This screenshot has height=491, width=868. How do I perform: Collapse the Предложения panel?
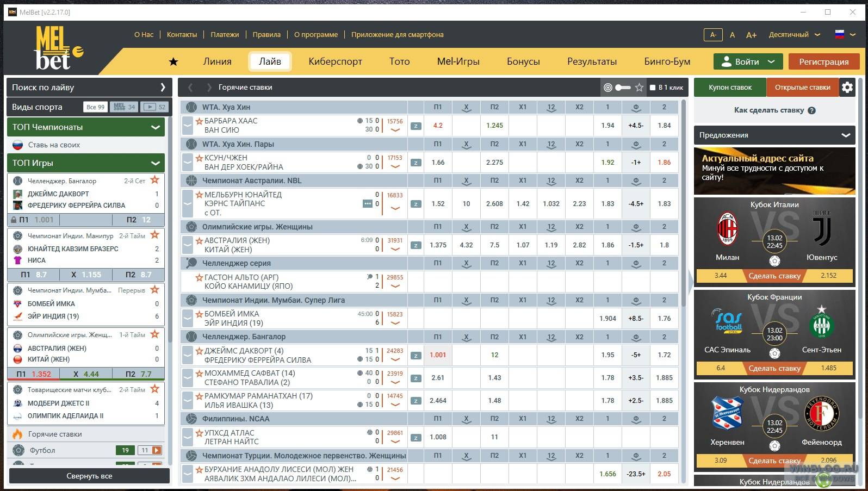point(846,135)
